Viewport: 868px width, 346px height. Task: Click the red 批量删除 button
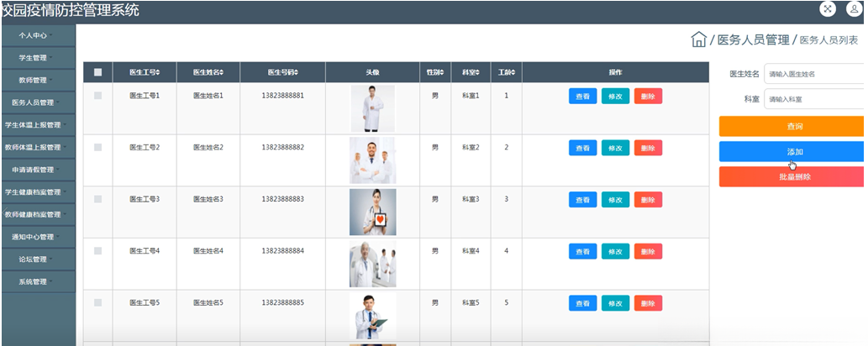[791, 176]
